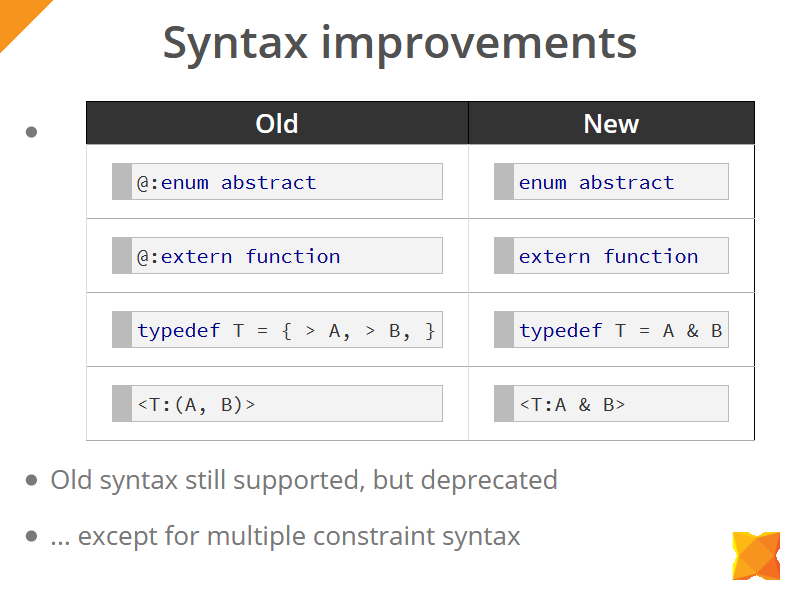Viewport: 800px width, 600px height.
Task: Click the gray bar left of '<T:A & B>'
Action: pyautogui.click(x=504, y=404)
